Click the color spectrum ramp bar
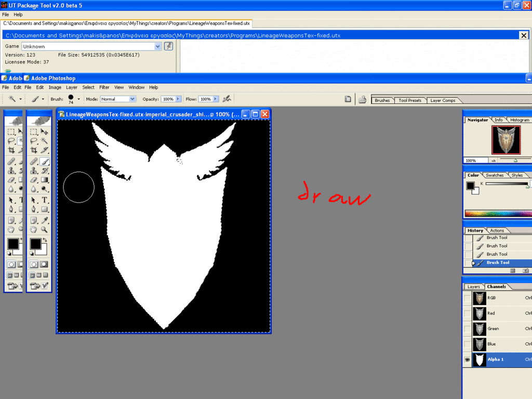The height and width of the screenshot is (399, 532). click(498, 214)
